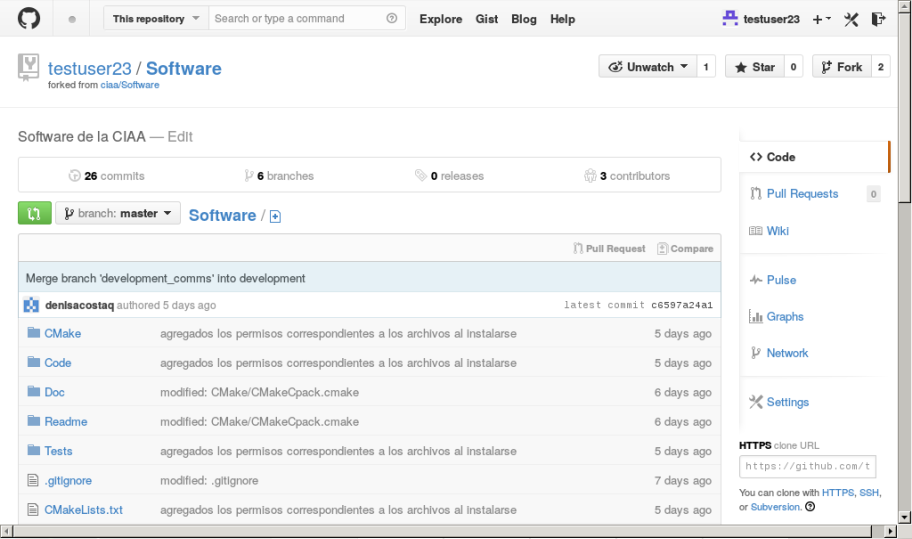The image size is (912, 539).
Task: Click the 7 days ago timestamp
Action: tap(683, 481)
